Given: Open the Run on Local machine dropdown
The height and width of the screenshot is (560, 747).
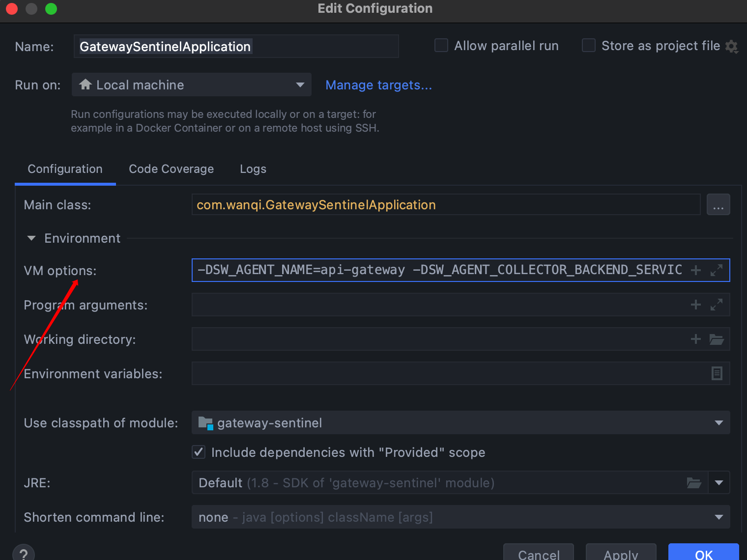Looking at the screenshot, I should (x=192, y=84).
